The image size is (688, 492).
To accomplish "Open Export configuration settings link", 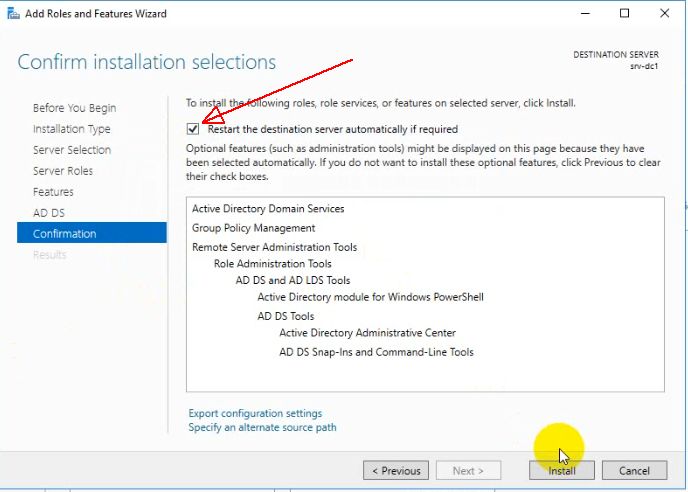I will tap(255, 413).
